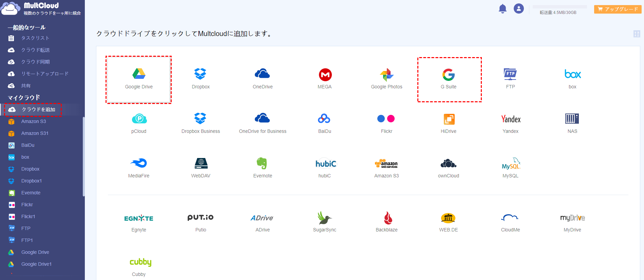644x280 pixels.
Task: Add MyDrive cloud
Action: pyautogui.click(x=572, y=223)
